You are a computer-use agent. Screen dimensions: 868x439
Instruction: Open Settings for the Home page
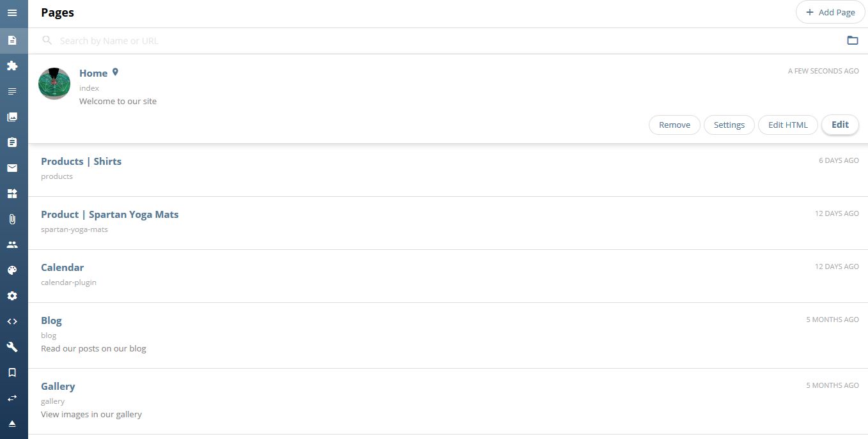(729, 125)
